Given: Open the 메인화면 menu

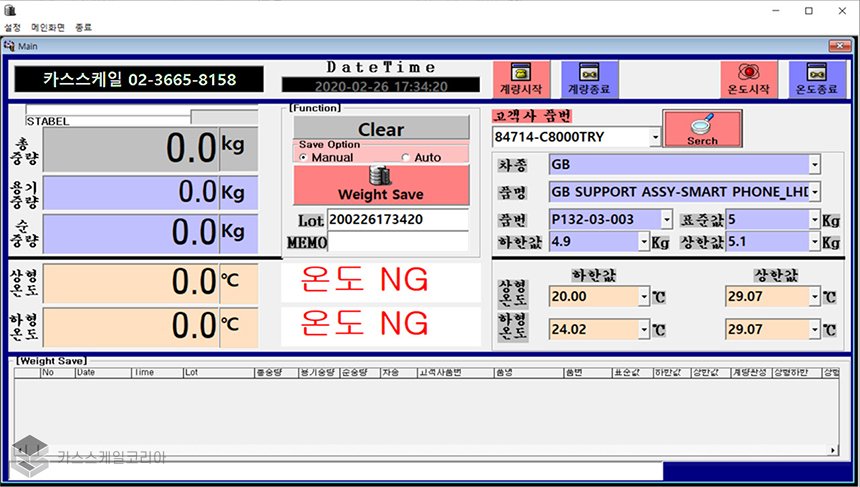Looking at the screenshot, I should 47,27.
